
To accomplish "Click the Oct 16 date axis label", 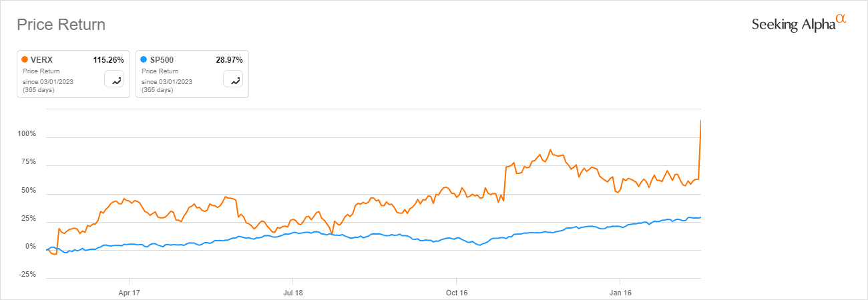I will pos(456,291).
